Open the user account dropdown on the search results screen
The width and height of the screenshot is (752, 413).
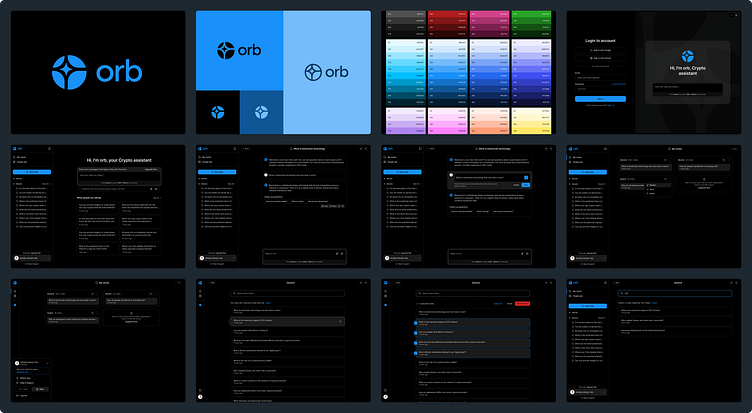(588, 392)
